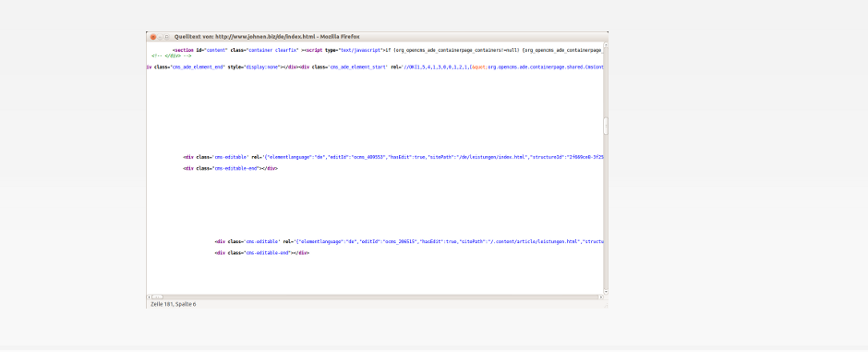Click the green '<!-- </div> -->' comment line

click(172, 56)
